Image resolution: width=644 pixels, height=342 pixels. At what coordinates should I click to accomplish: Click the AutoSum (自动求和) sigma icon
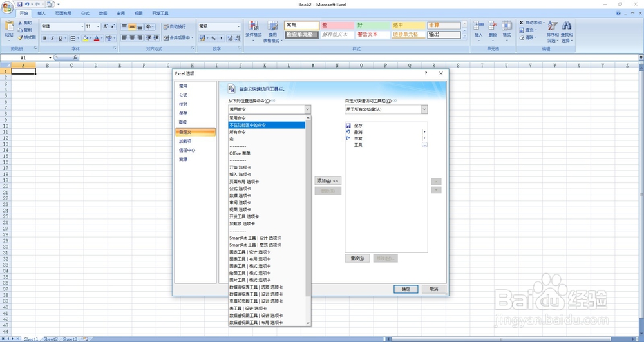click(x=522, y=23)
